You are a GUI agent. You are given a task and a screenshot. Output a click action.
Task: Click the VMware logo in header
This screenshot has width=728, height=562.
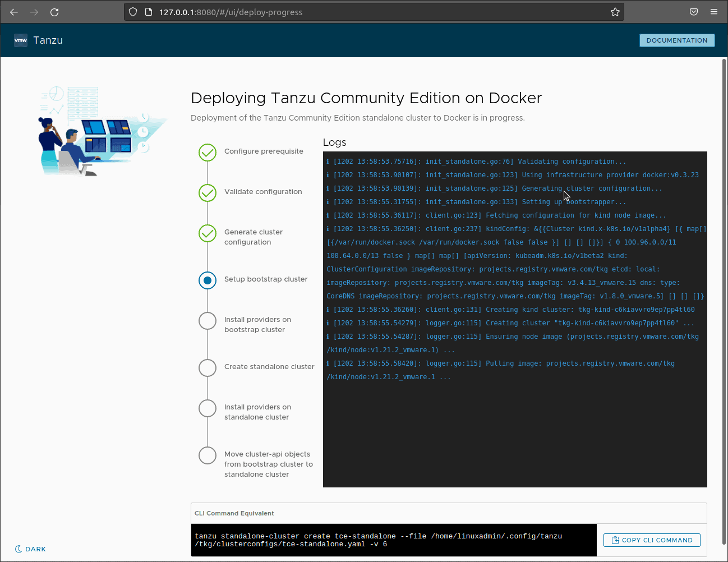point(21,40)
